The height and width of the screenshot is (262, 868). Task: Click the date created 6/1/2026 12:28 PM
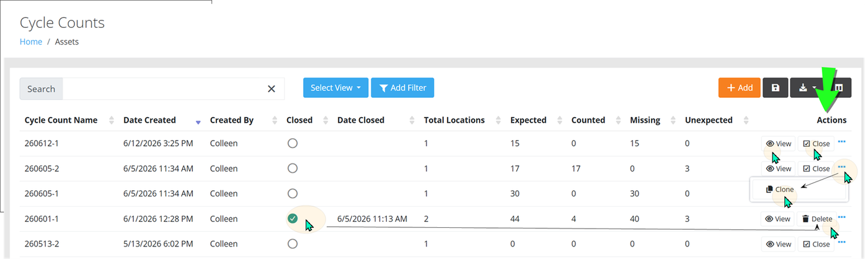click(158, 219)
